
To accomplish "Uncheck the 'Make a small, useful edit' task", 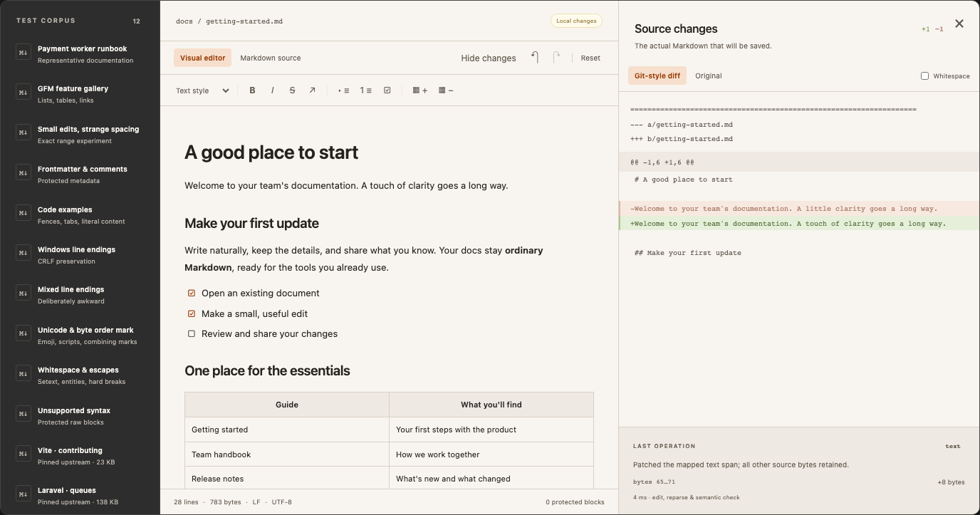I will point(192,313).
